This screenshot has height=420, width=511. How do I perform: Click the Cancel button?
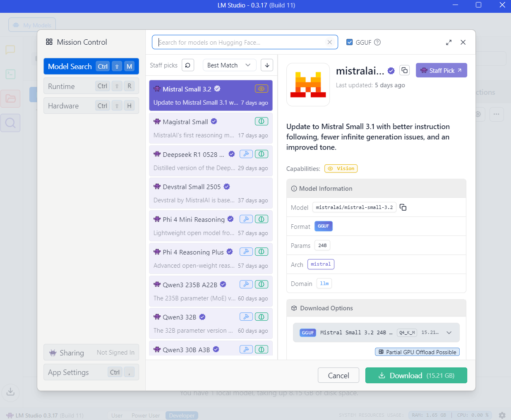click(338, 375)
